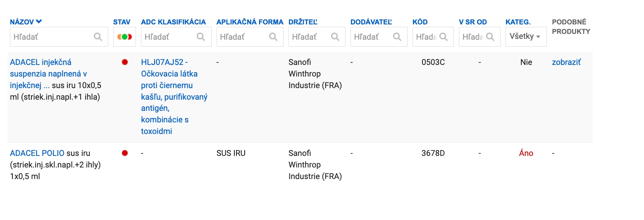Sort by the ADC klasifikácia column header
The height and width of the screenshot is (220, 644).
(173, 22)
